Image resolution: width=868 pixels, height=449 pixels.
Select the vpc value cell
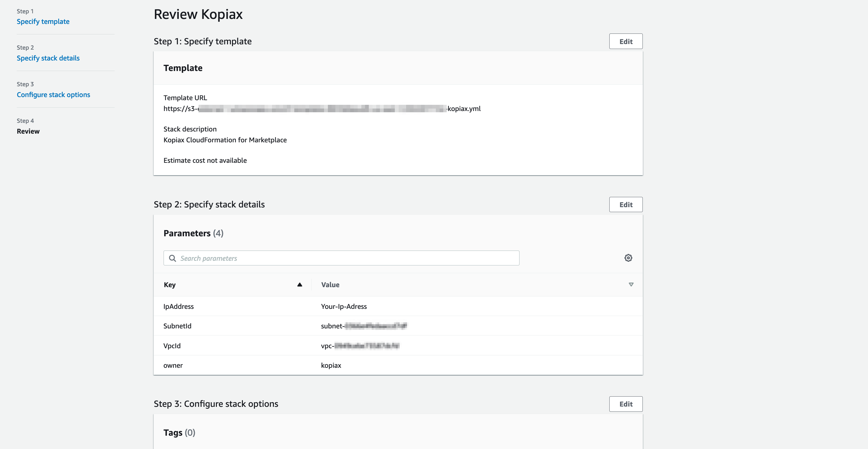[360, 346]
